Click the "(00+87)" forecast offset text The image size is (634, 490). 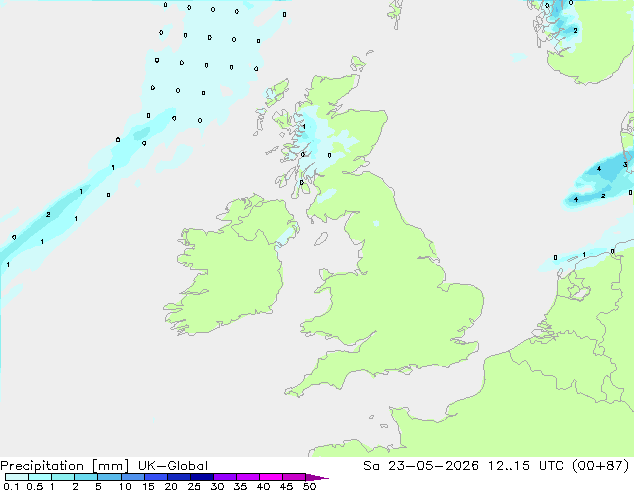601,466
